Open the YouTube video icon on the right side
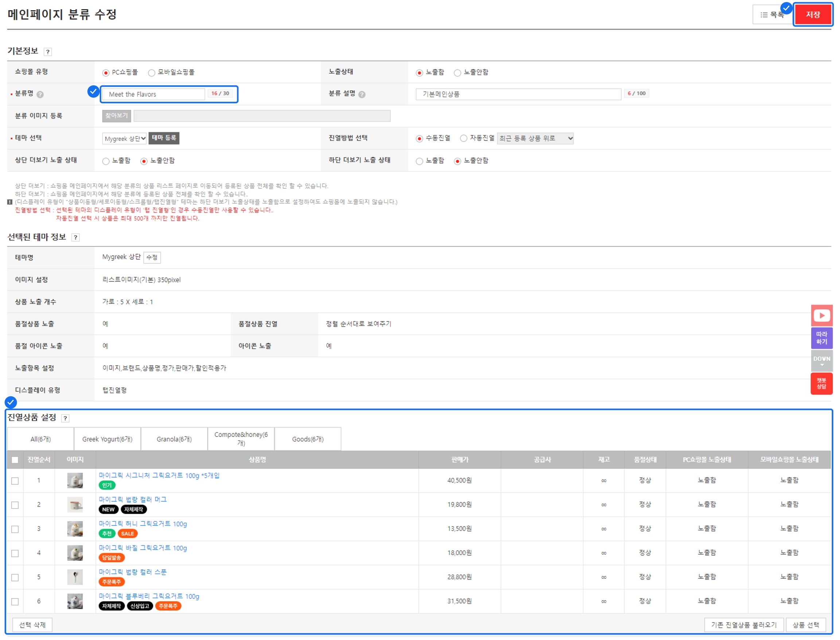 click(x=821, y=315)
